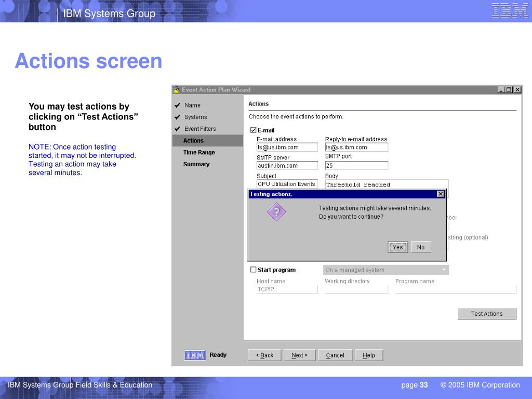This screenshot has width=532, height=399.
Task: Click the 'Actions screen' slide title
Action: [x=88, y=61]
